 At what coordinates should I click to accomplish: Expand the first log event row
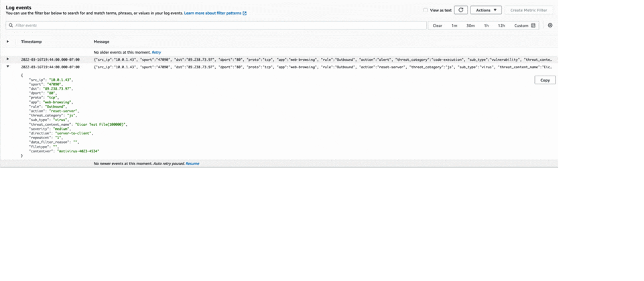(x=8, y=60)
